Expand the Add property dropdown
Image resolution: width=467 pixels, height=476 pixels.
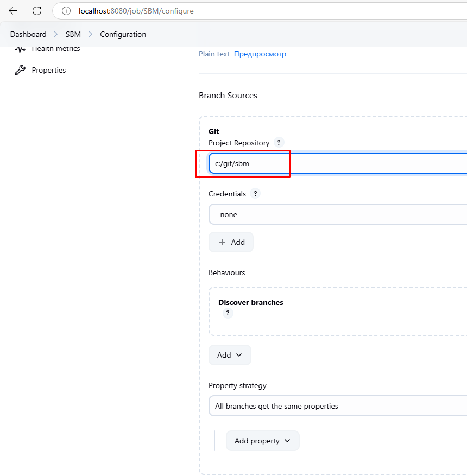tap(262, 441)
